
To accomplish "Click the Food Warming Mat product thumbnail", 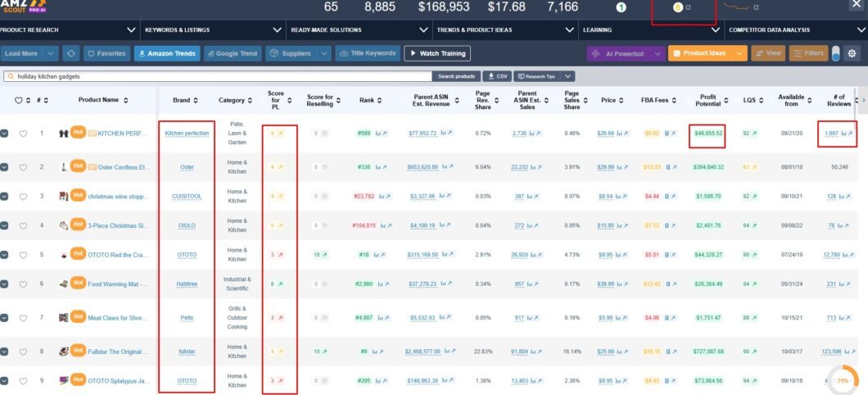I will coord(64,284).
